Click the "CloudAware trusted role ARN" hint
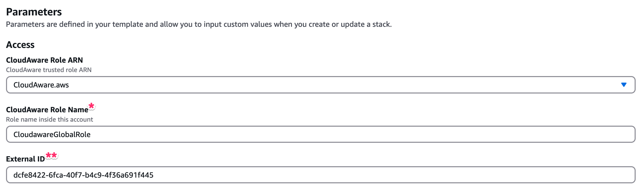 tap(49, 70)
